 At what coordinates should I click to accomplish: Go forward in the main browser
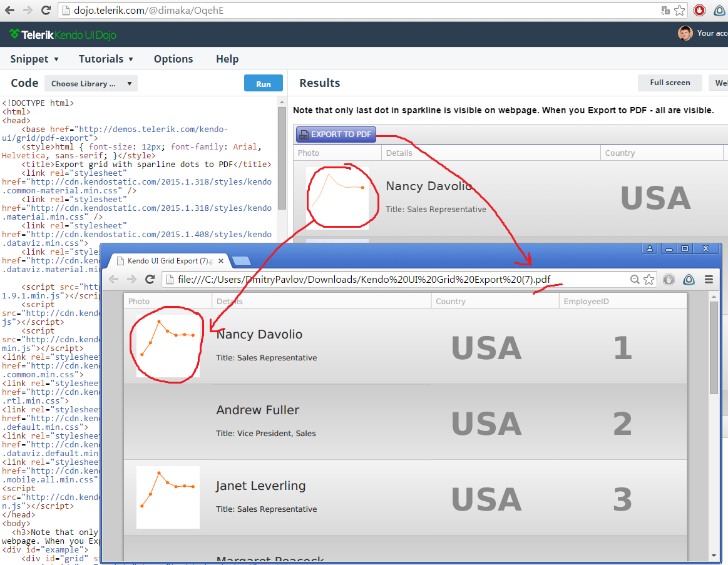(28, 10)
